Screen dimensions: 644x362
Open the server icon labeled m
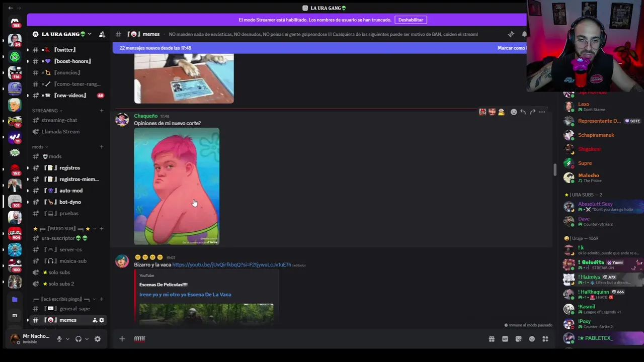(15, 315)
